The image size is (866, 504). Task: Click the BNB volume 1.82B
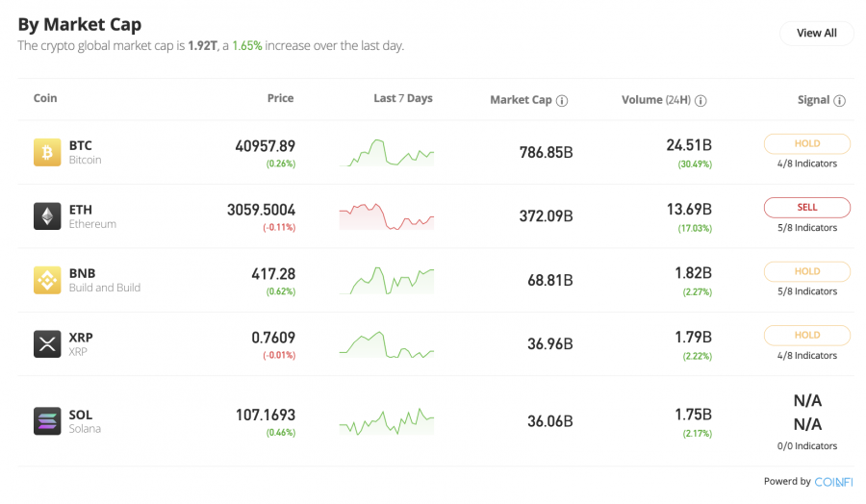693,273
